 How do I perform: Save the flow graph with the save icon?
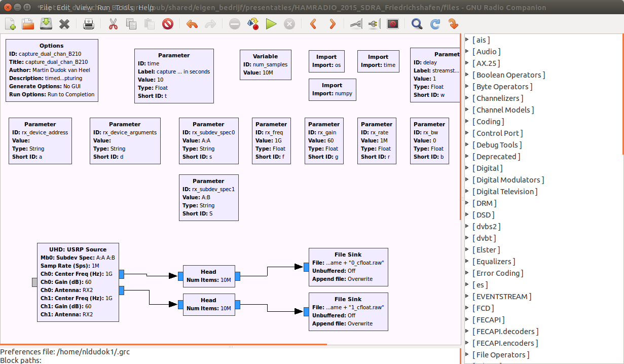coord(46,24)
